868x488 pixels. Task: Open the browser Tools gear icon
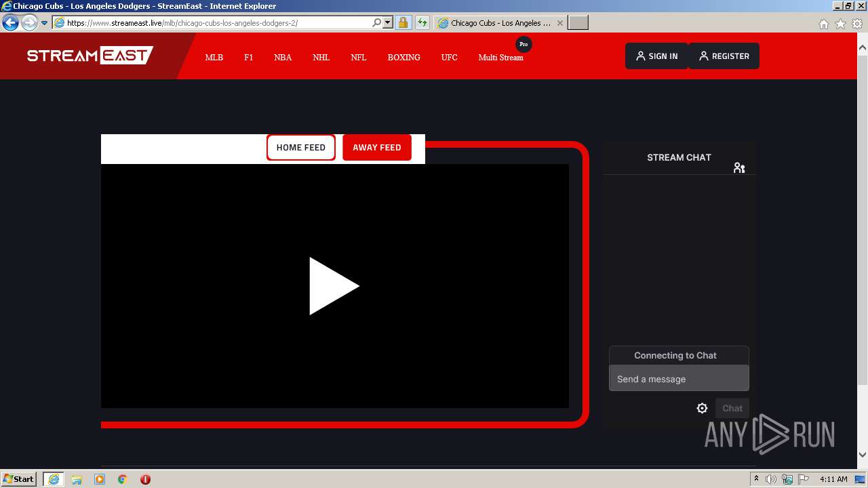pos(857,24)
